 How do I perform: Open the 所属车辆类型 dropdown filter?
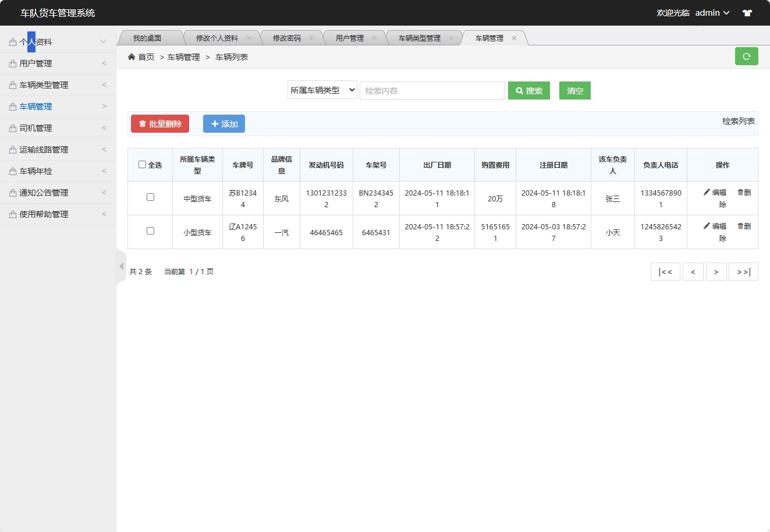[322, 90]
